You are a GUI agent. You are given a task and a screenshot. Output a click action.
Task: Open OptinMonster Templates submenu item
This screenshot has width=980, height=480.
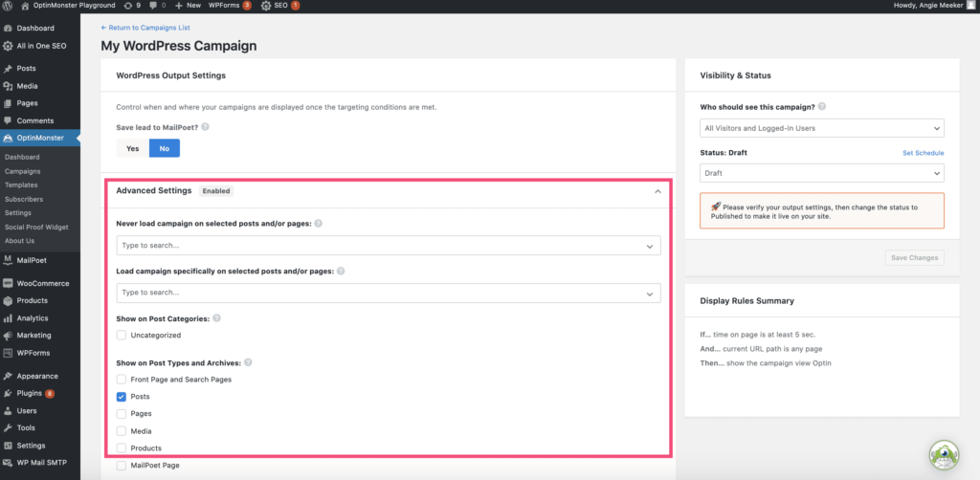click(21, 185)
